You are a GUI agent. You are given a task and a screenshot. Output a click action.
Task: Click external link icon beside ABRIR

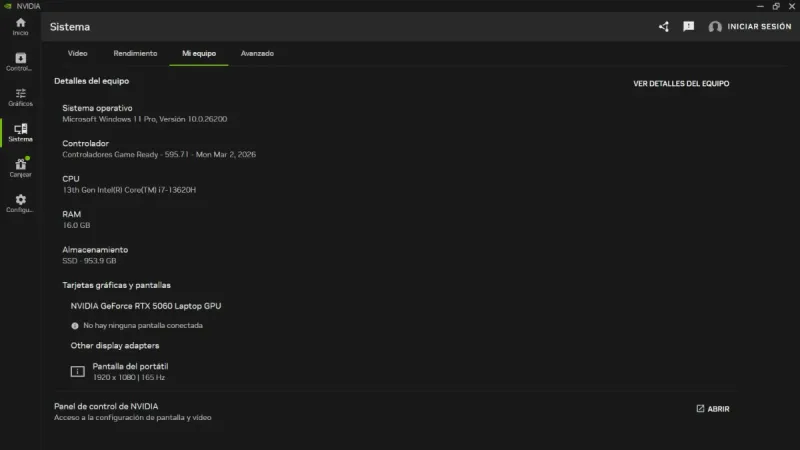[700, 409]
